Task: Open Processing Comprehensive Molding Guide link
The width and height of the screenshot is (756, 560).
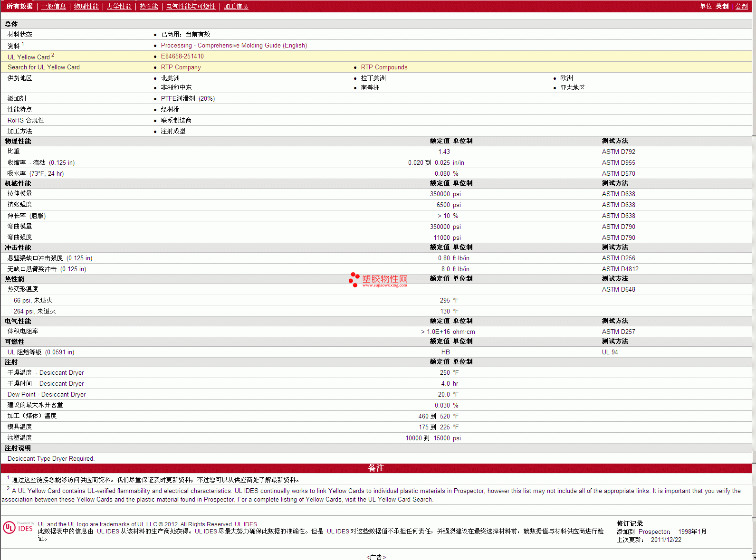Action: 234,45
